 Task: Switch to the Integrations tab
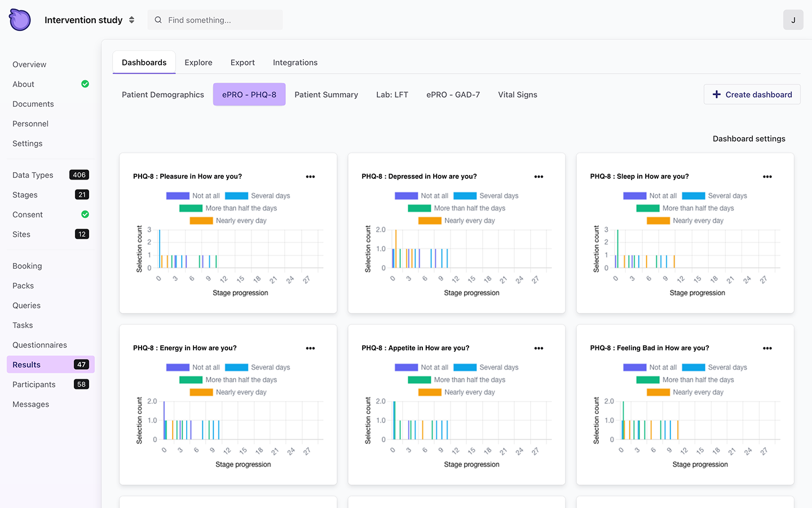tap(295, 63)
